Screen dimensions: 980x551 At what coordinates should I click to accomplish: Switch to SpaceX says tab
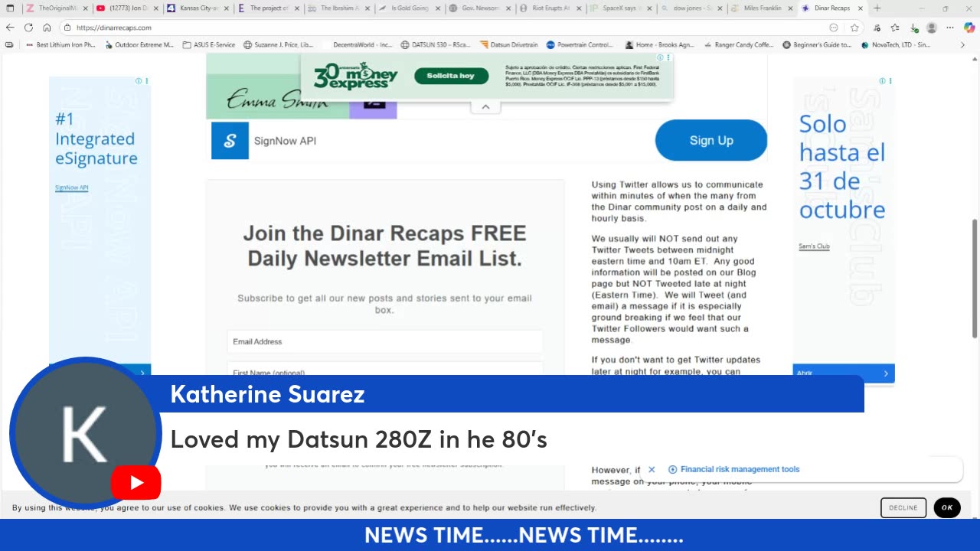click(620, 8)
